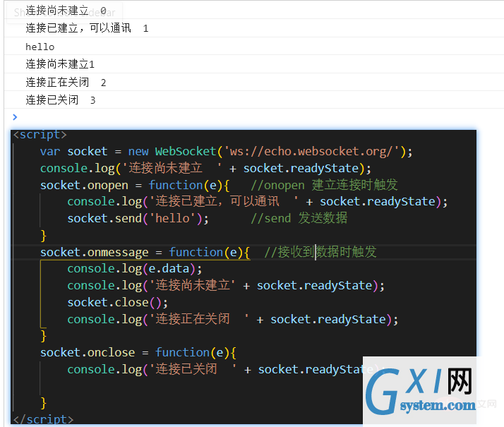Screen dimensions: 504x427
Task: Click the '//onopen 建立连接时触发' comment
Action: point(324,185)
